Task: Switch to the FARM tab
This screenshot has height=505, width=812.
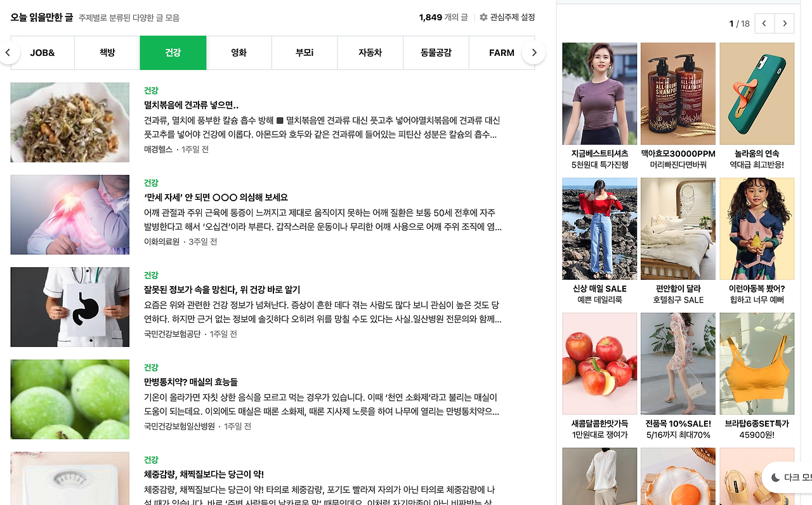Action: pyautogui.click(x=501, y=53)
